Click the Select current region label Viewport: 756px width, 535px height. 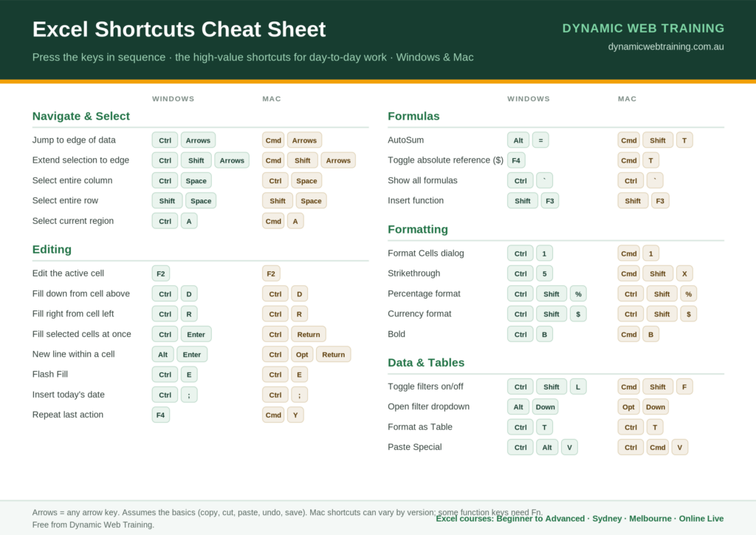pyautogui.click(x=73, y=221)
